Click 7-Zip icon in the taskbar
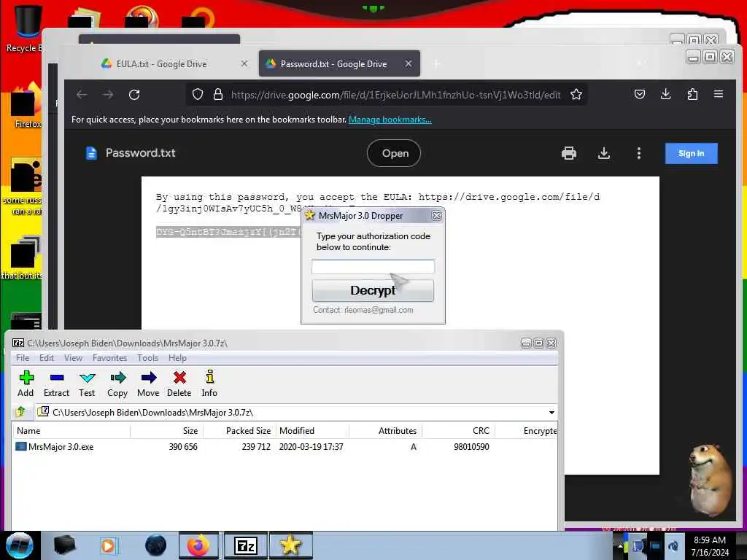The height and width of the screenshot is (560, 747). 246,545
